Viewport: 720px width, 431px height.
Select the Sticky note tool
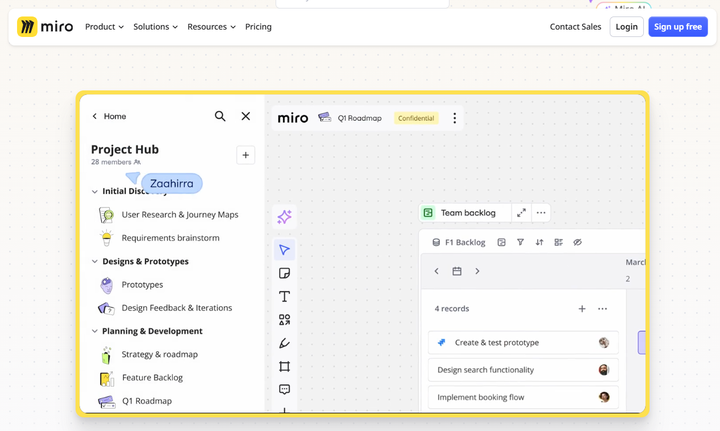click(284, 273)
